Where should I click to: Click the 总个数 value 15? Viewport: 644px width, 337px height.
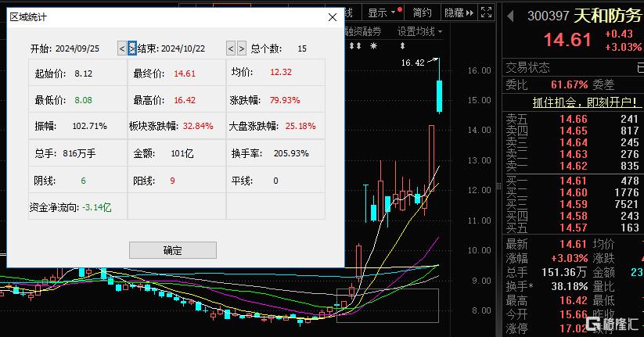click(x=302, y=48)
